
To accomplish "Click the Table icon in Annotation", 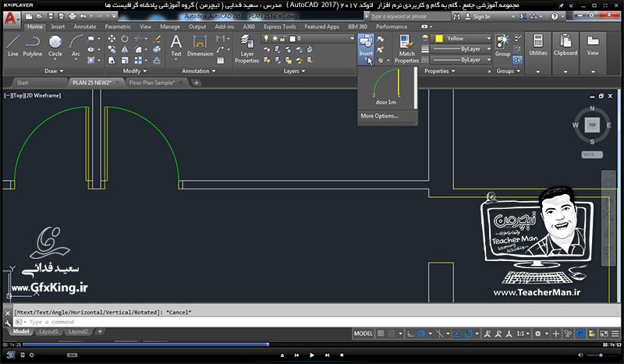I will click(220, 61).
